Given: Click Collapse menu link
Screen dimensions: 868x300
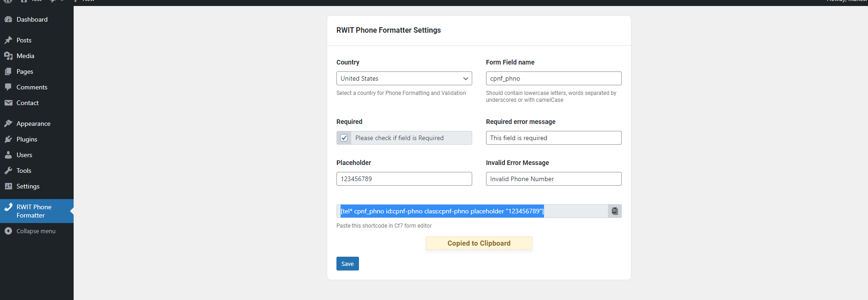Looking at the screenshot, I should coord(37,231).
